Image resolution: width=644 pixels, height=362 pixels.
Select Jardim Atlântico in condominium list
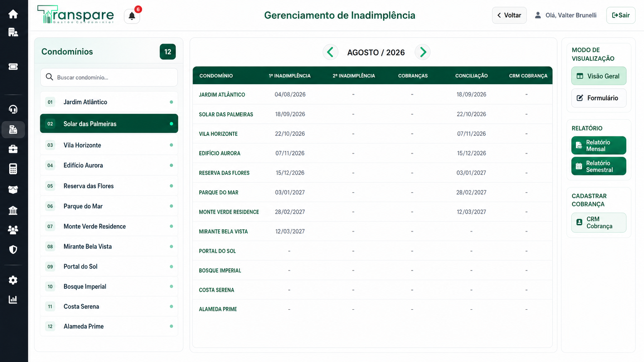coord(109,102)
